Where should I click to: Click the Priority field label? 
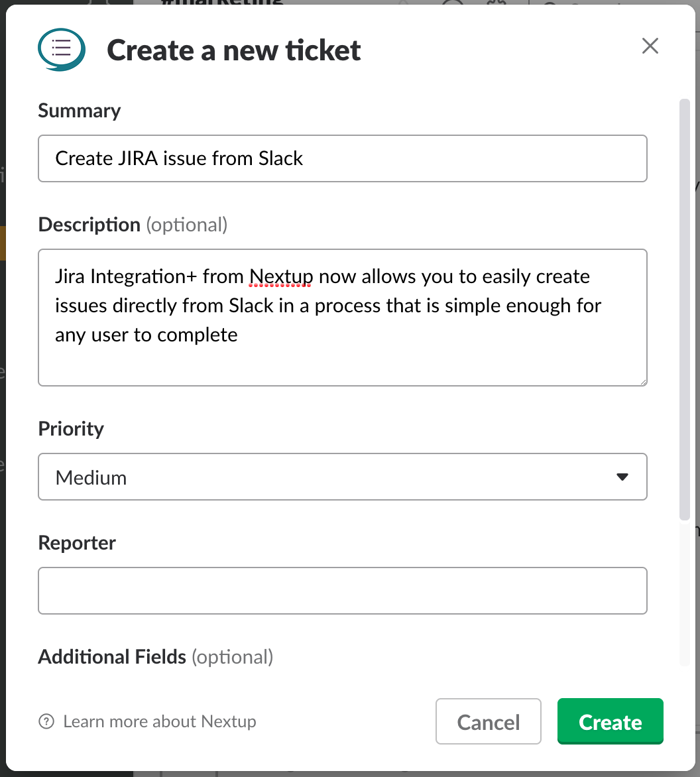tap(71, 429)
